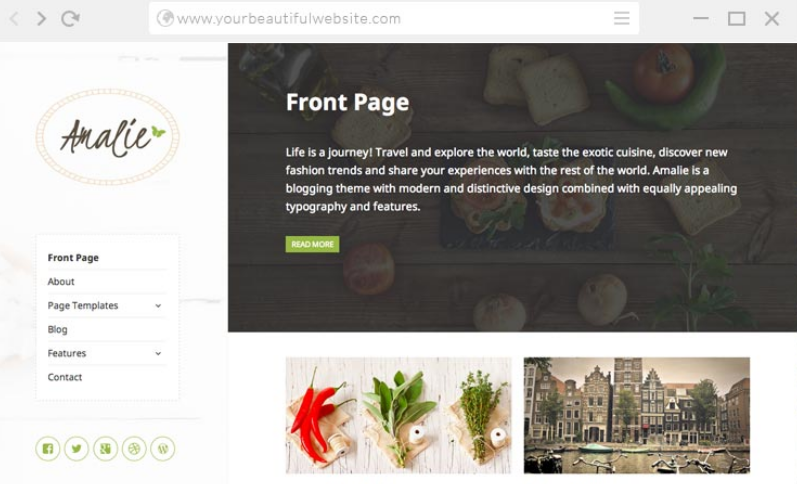Click the green READ MORE button
Viewport: 797px width, 484px height.
(312, 244)
